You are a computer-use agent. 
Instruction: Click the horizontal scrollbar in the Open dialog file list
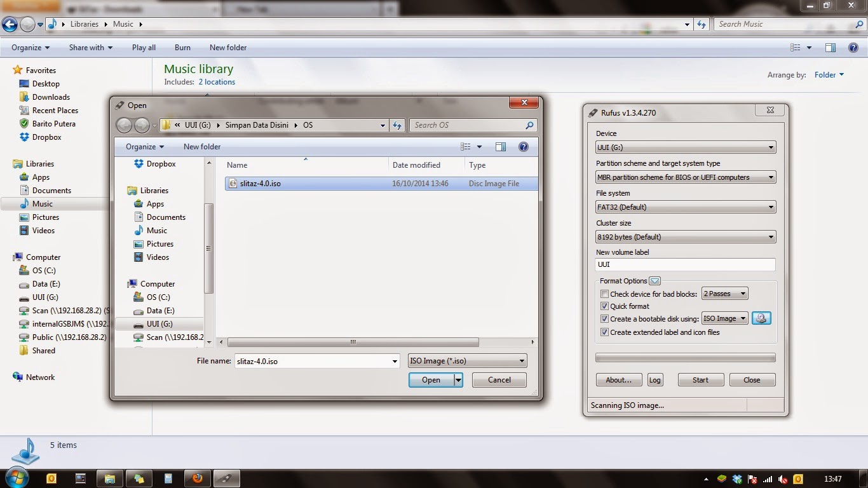tap(353, 342)
